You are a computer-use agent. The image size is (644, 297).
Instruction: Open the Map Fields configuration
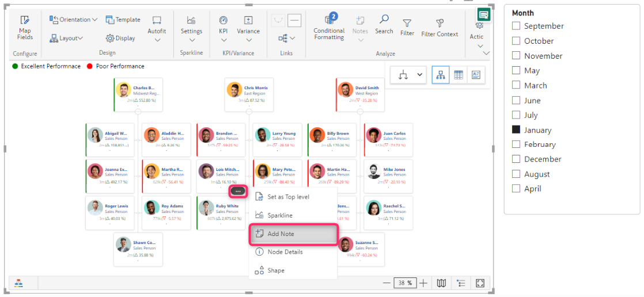(x=25, y=28)
